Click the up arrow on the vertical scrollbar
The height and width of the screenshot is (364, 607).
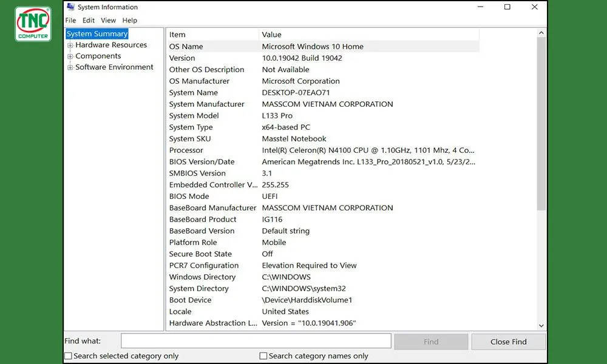[x=542, y=32]
